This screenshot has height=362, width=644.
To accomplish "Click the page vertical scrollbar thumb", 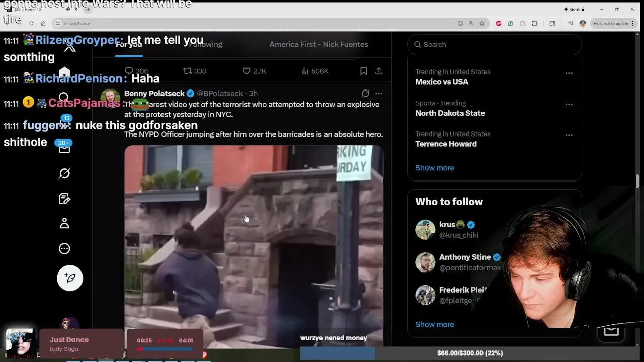I will (x=638, y=181).
